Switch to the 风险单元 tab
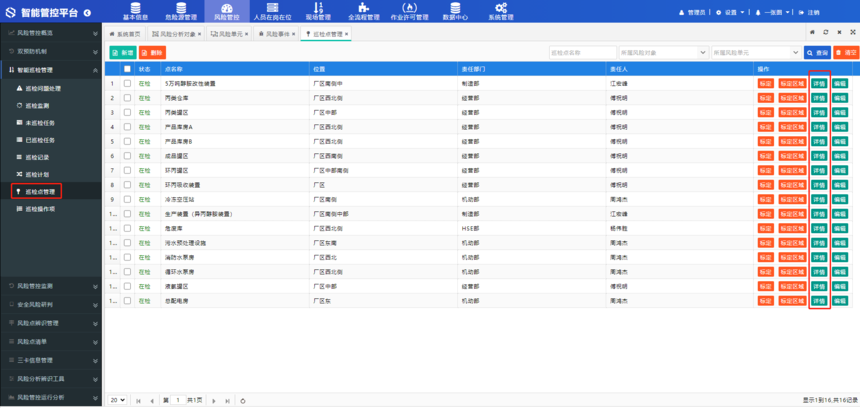 (x=229, y=34)
